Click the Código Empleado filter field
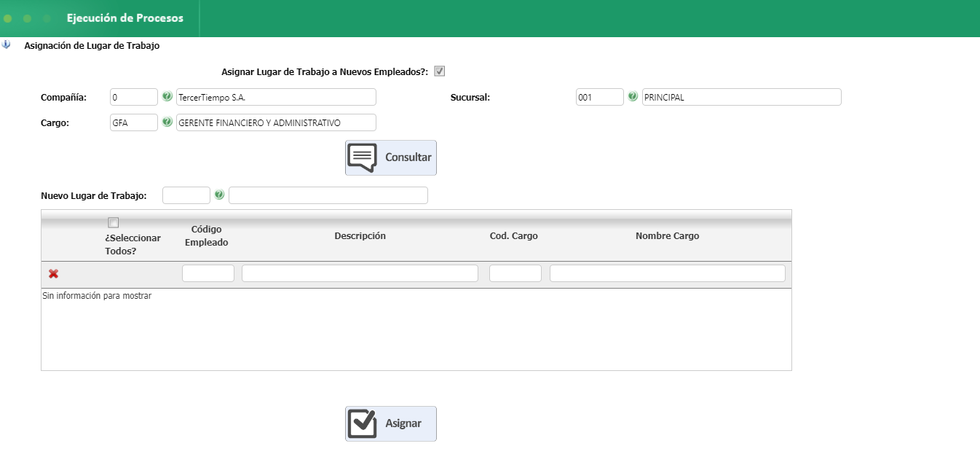Screen dimensions: 980x465 (x=208, y=273)
